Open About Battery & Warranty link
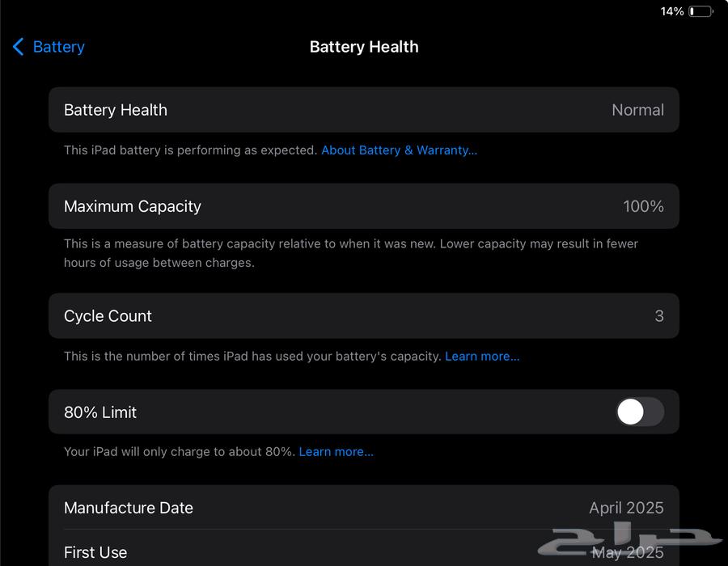728x566 pixels. pos(399,150)
